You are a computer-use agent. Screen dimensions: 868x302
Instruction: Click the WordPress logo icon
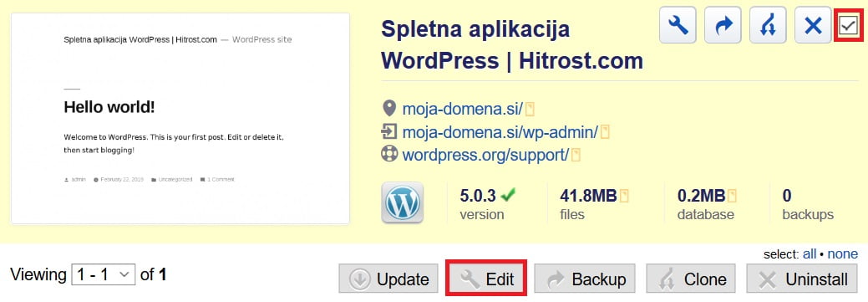click(403, 202)
